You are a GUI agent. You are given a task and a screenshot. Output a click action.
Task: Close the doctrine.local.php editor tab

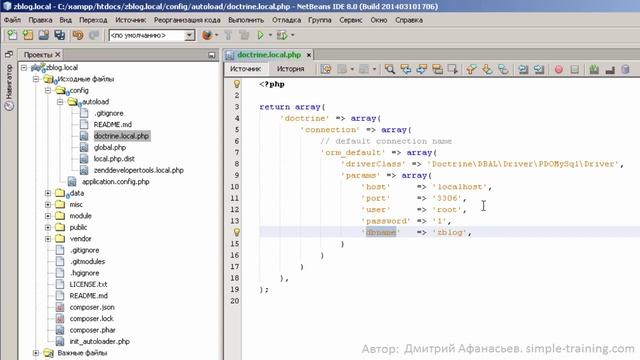pos(309,55)
